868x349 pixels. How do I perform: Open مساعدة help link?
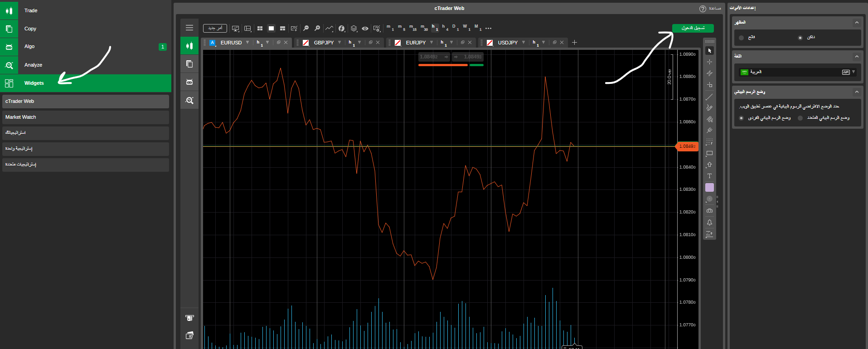(711, 9)
